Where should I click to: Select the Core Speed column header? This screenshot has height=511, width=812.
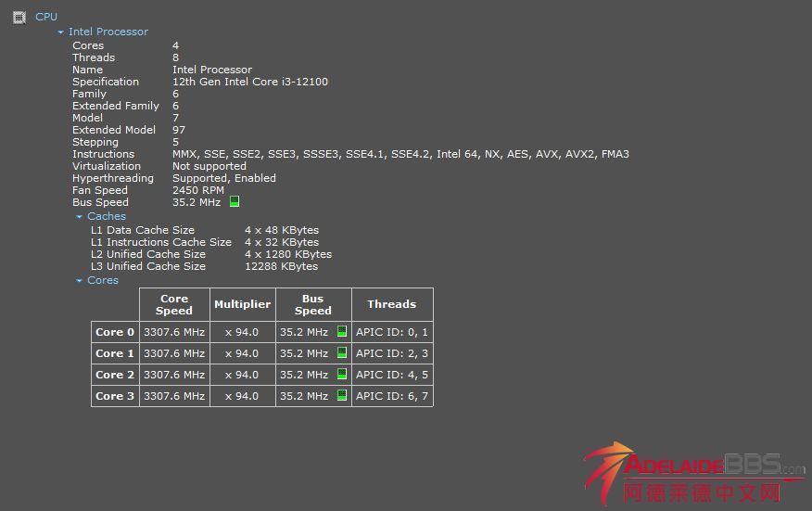tap(174, 305)
